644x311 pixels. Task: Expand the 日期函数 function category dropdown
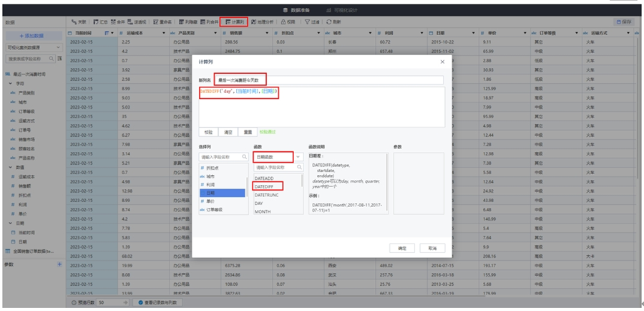tap(298, 156)
